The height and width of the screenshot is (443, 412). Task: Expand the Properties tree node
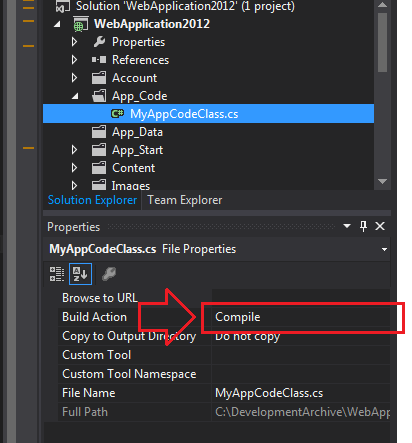(x=74, y=42)
